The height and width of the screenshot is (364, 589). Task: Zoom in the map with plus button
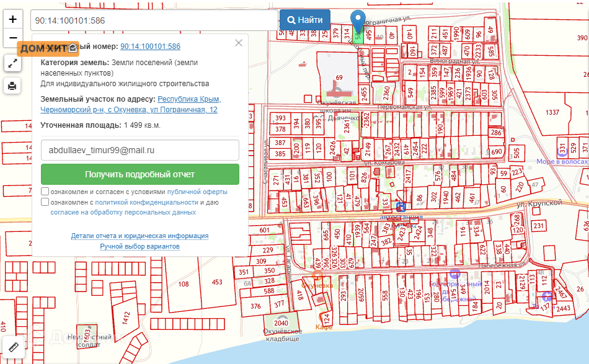point(13,19)
